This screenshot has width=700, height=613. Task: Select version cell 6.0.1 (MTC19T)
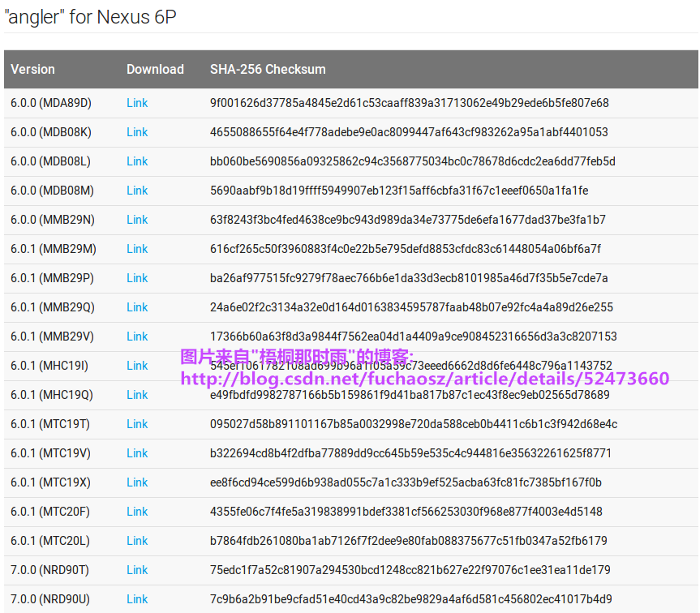pyautogui.click(x=50, y=424)
